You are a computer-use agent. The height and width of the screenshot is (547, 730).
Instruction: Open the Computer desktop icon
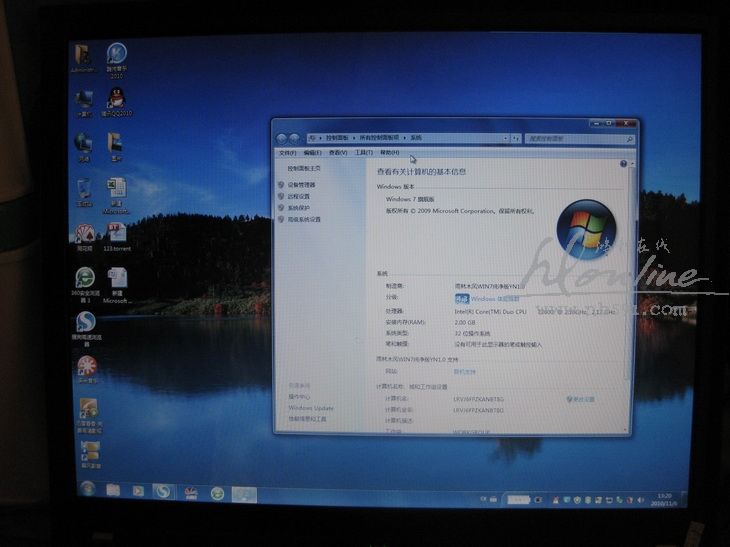pos(84,99)
